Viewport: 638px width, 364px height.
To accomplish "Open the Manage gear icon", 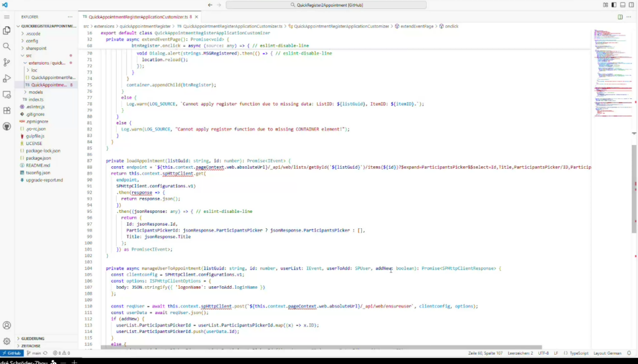I will 7,341.
